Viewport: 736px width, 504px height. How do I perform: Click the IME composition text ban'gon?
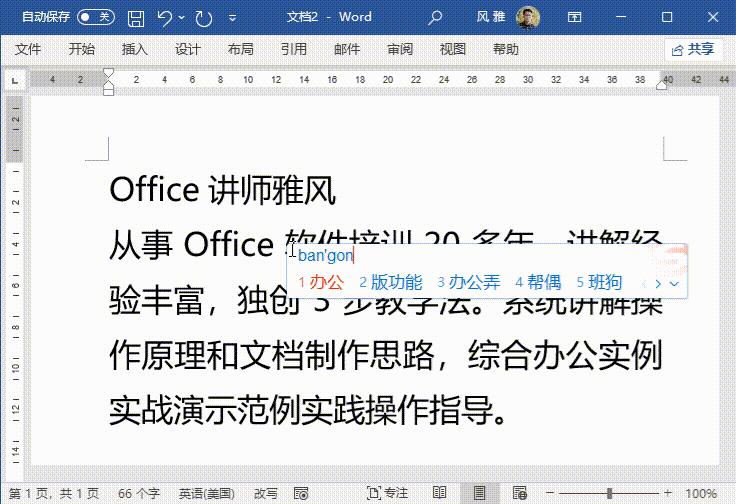pos(325,256)
